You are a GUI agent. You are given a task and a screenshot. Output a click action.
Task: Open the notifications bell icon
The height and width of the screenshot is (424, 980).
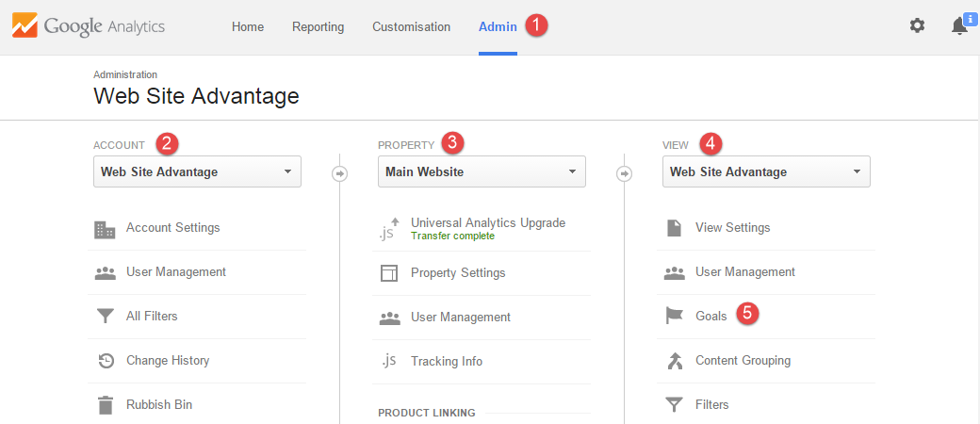click(x=959, y=25)
